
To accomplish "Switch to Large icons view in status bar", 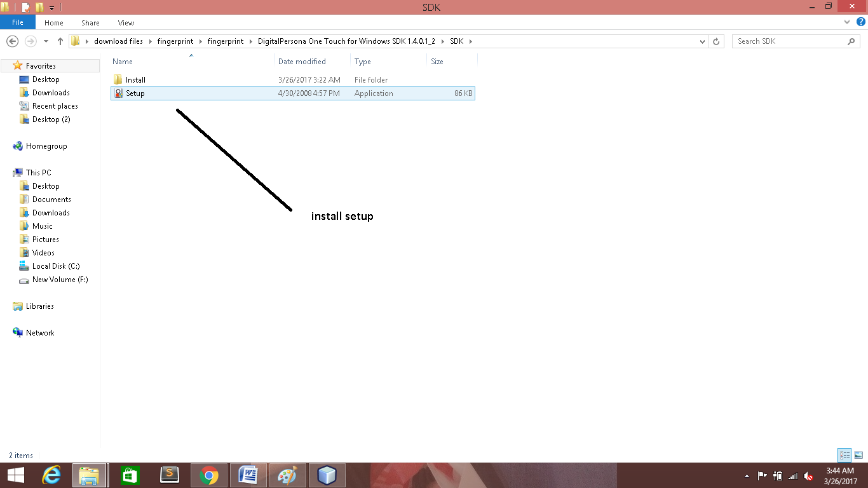I will (x=858, y=455).
